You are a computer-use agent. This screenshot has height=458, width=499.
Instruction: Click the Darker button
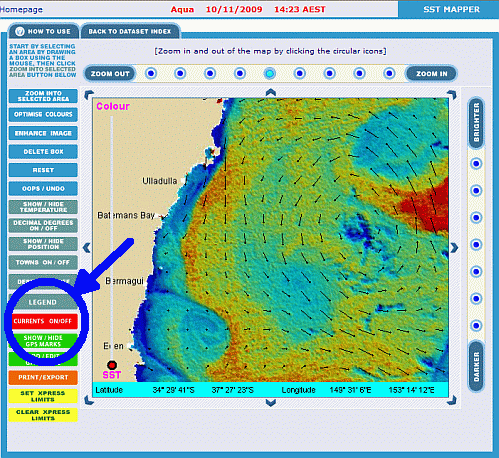tap(476, 366)
